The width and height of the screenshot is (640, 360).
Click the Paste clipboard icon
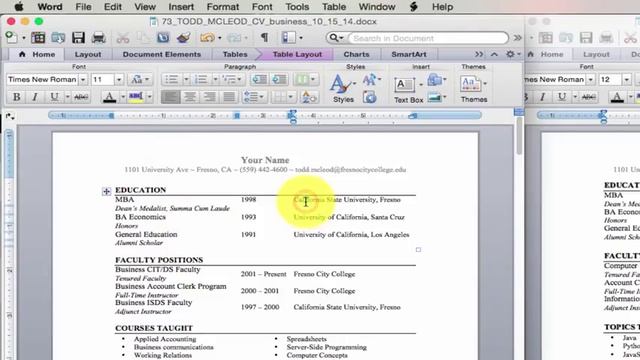tap(163, 38)
